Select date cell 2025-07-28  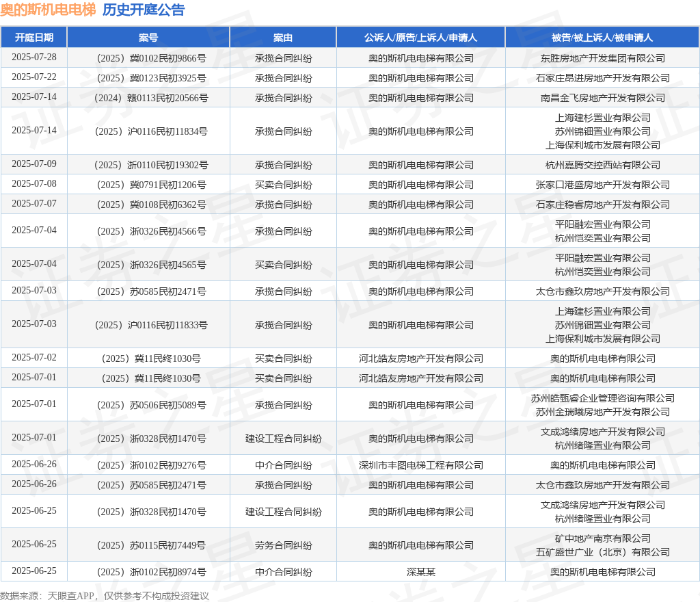pyautogui.click(x=34, y=57)
